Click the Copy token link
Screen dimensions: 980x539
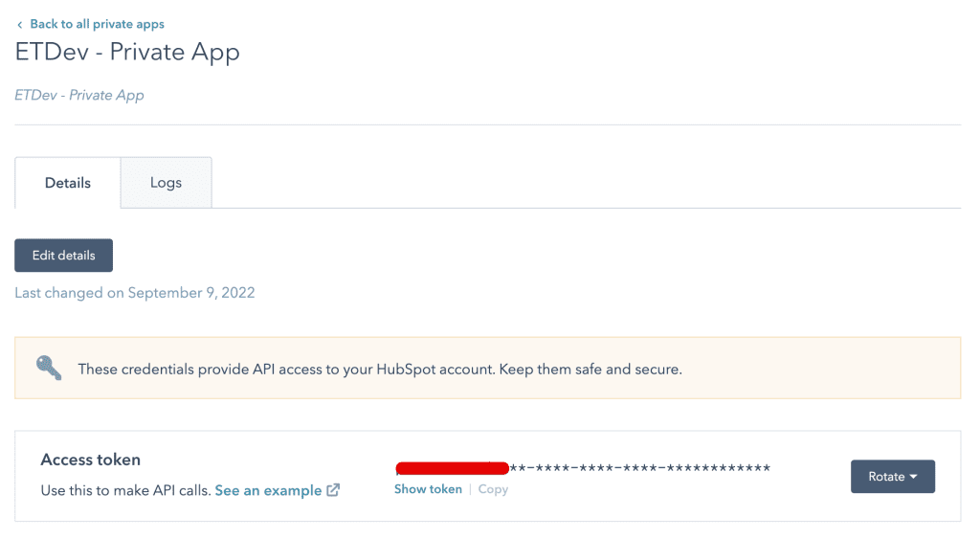(x=493, y=489)
